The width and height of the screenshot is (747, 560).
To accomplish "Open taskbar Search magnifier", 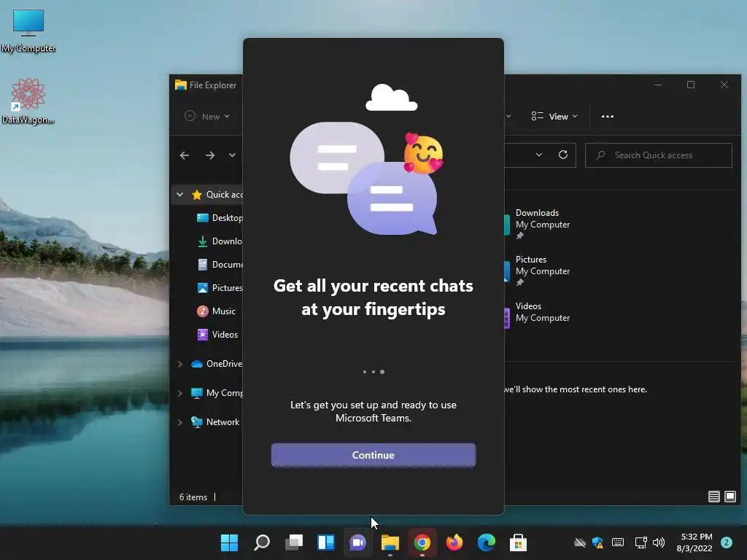I will (262, 542).
